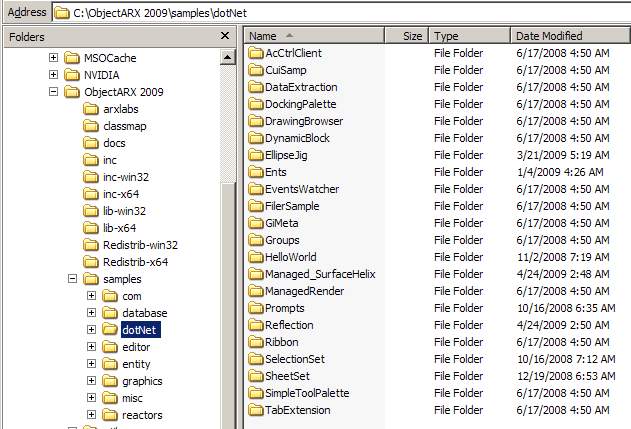Click the 12/19/2008 6:53 AM date cell

(566, 376)
